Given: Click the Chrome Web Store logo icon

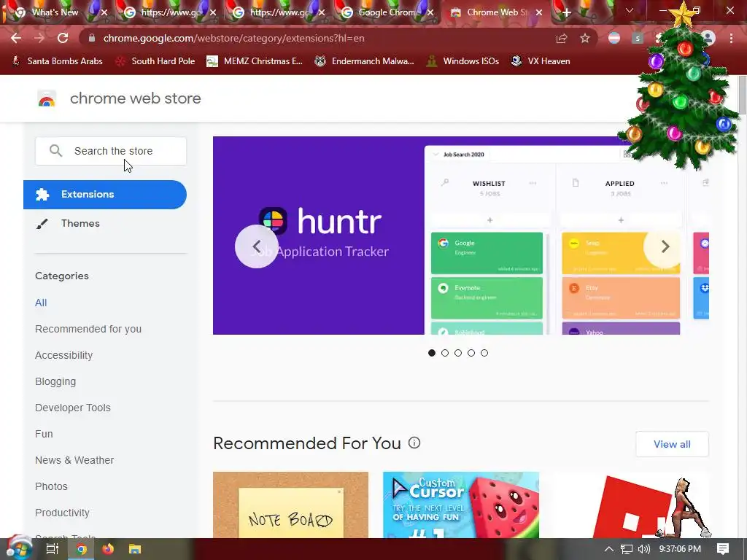Looking at the screenshot, I should tap(47, 98).
